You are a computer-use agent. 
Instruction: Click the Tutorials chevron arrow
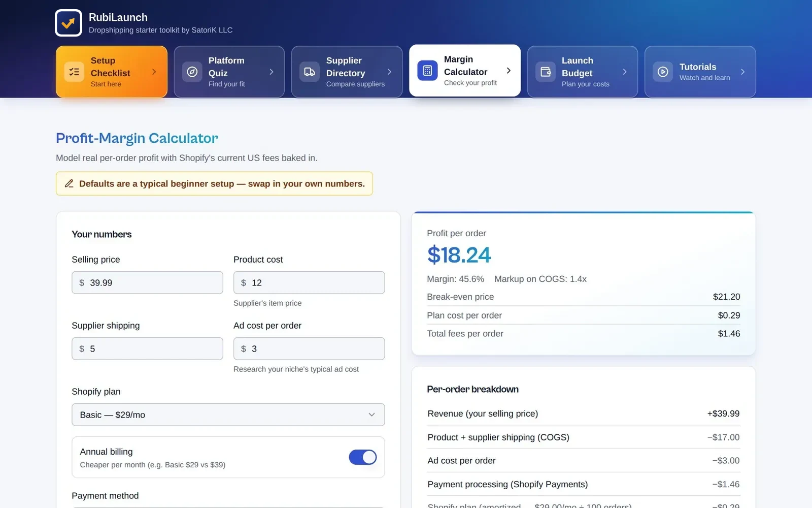[x=742, y=72]
